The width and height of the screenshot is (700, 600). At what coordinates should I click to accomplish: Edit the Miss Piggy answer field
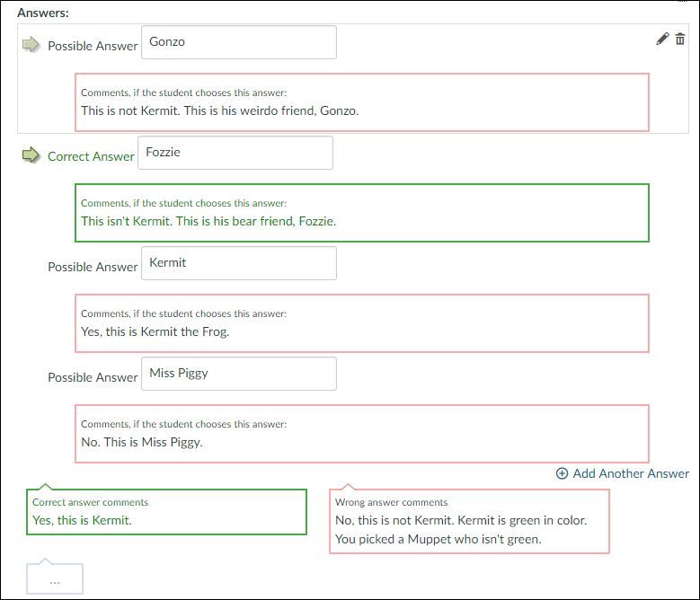coord(238,374)
